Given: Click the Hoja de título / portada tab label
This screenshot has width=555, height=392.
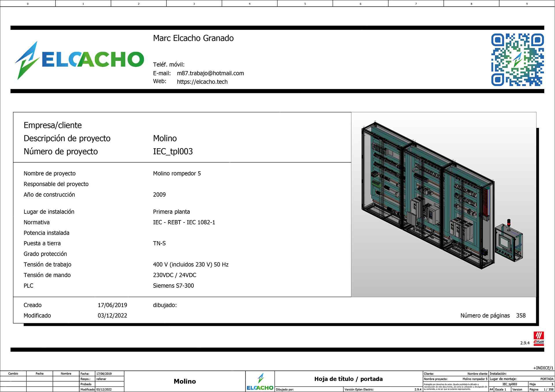Looking at the screenshot, I should click(348, 379).
